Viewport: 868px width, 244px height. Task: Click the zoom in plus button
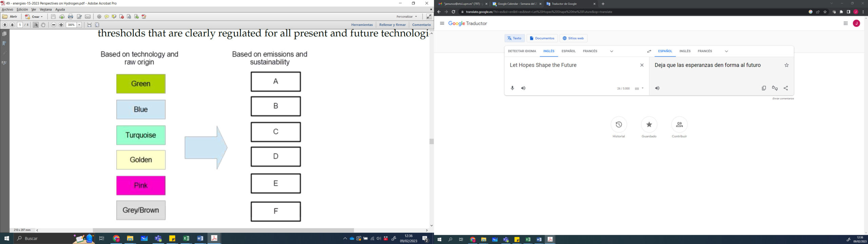pyautogui.click(x=61, y=25)
